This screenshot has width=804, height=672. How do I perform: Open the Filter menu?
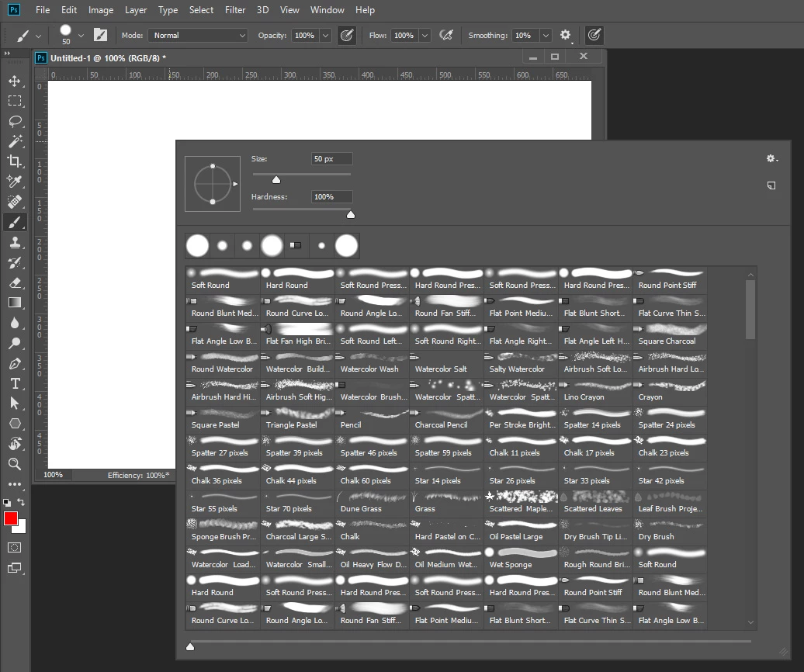pos(235,10)
